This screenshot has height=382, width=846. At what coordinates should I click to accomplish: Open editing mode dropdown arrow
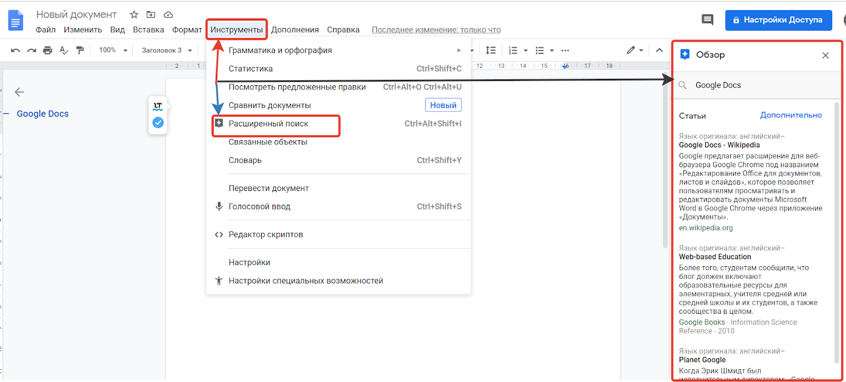pos(641,50)
